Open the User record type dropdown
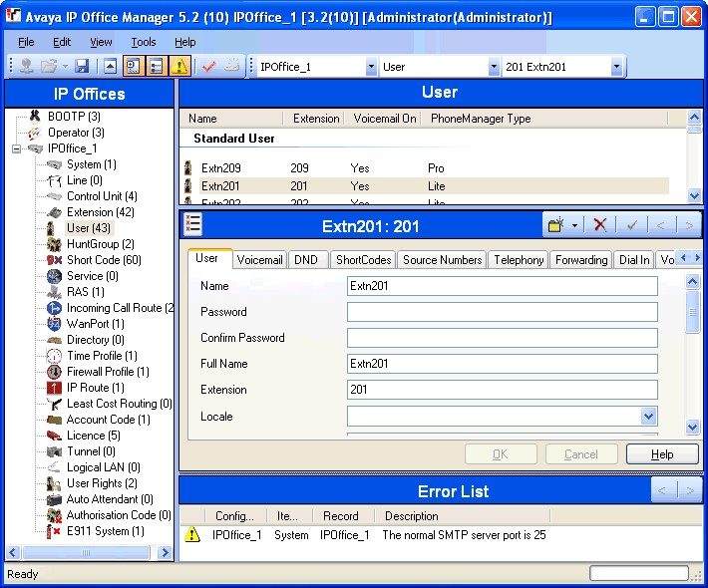 click(x=494, y=67)
